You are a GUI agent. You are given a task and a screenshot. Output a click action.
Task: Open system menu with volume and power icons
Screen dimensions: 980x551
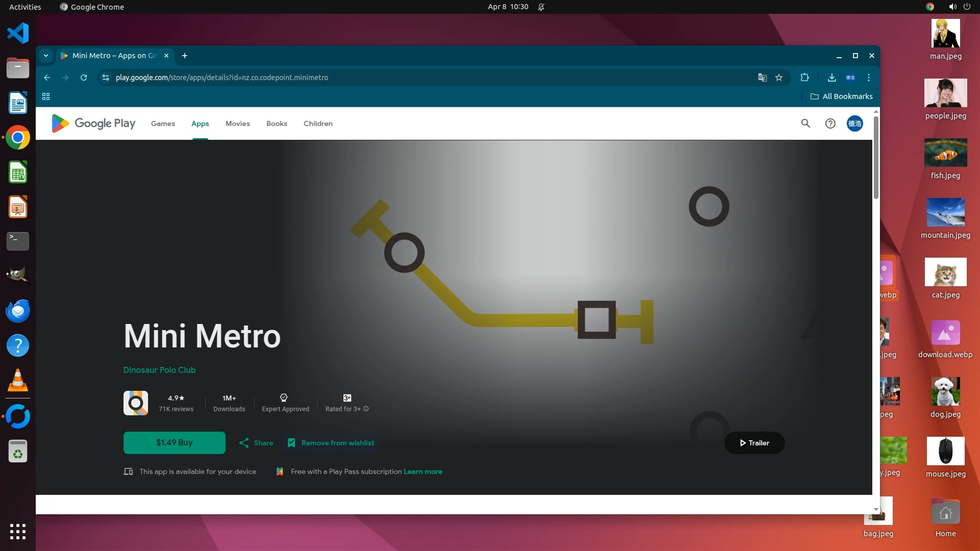pyautogui.click(x=959, y=7)
